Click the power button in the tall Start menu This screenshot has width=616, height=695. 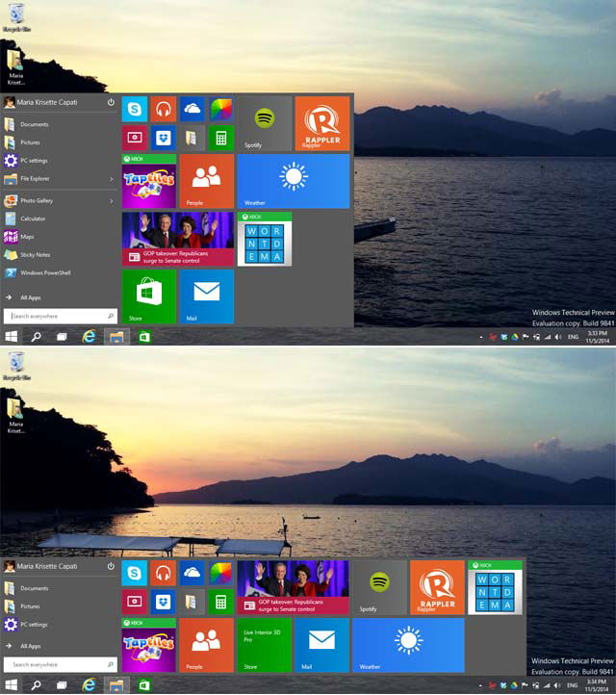(111, 102)
